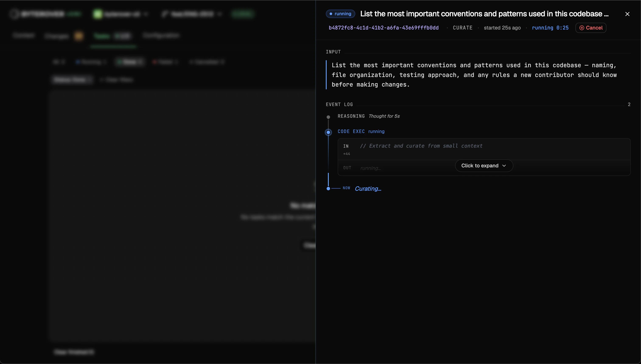This screenshot has height=364, width=641.
Task: Click the started 25s ago text
Action: click(x=502, y=28)
